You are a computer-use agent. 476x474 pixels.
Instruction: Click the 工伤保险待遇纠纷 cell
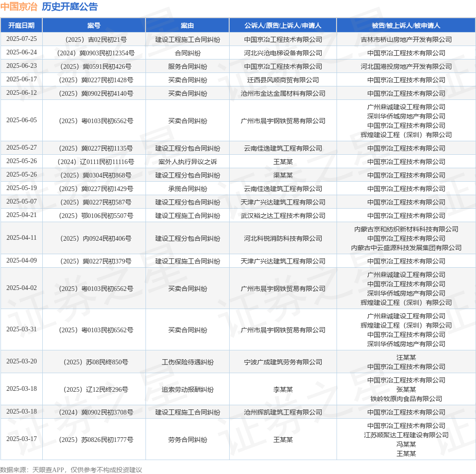coord(188,362)
